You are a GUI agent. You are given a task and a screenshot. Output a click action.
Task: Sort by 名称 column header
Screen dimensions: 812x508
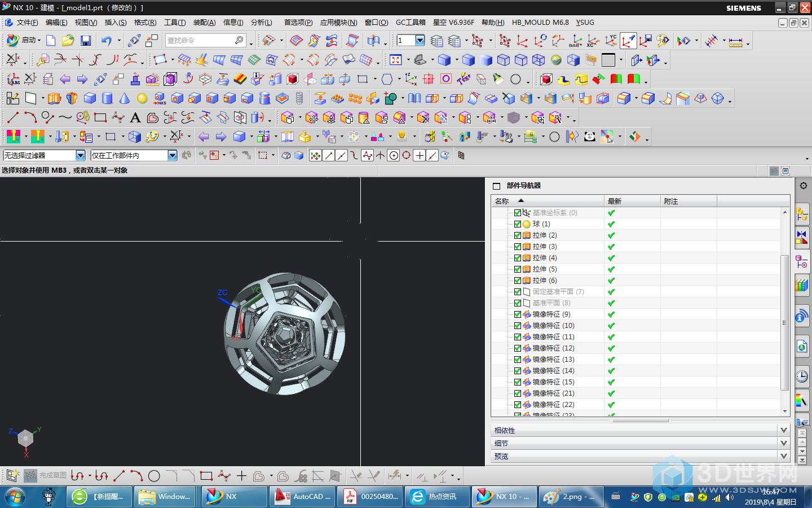click(548, 201)
